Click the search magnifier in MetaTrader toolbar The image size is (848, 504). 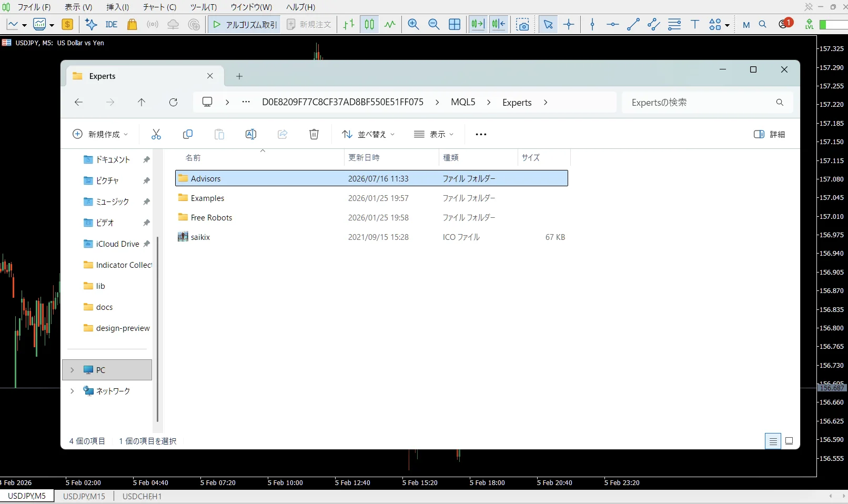763,24
